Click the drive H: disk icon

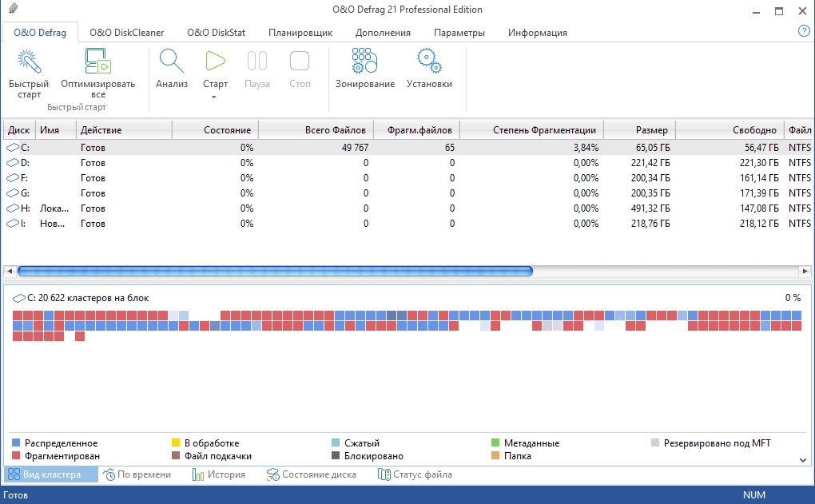[13, 208]
